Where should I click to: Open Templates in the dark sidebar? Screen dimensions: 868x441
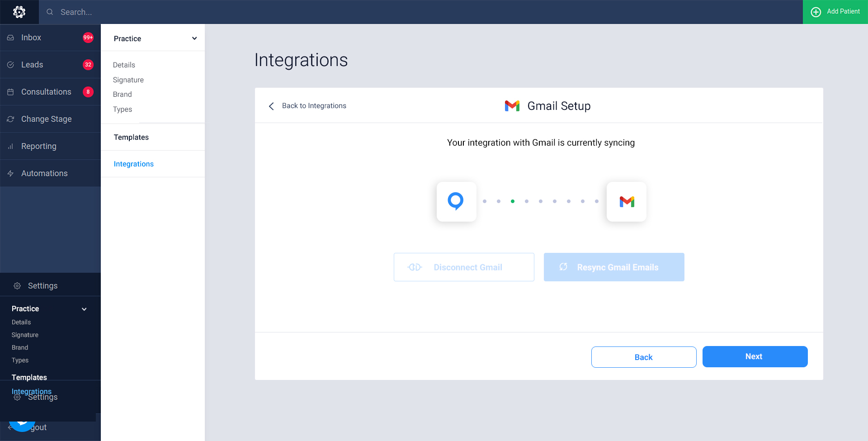[x=29, y=377]
